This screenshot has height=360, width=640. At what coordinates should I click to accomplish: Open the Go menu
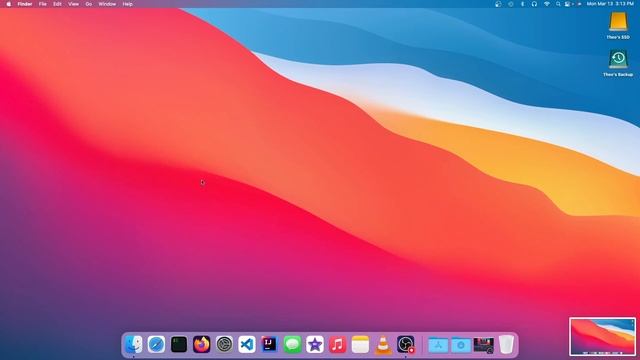[89, 4]
